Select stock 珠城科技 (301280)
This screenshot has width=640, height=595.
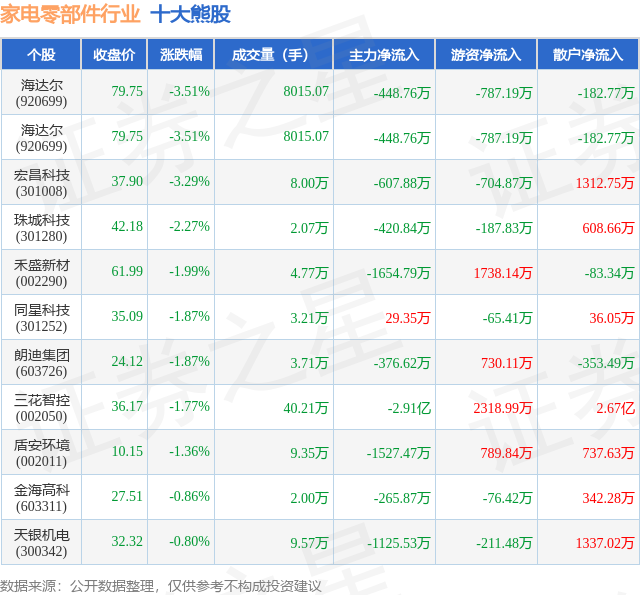coord(41,228)
